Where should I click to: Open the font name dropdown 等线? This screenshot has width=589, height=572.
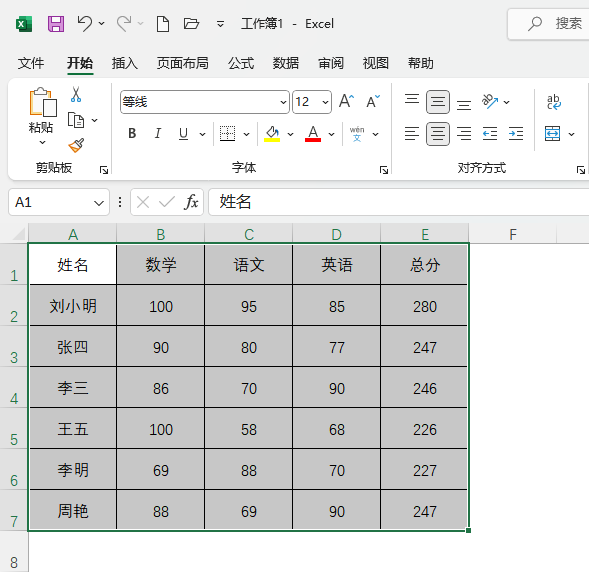[205, 102]
